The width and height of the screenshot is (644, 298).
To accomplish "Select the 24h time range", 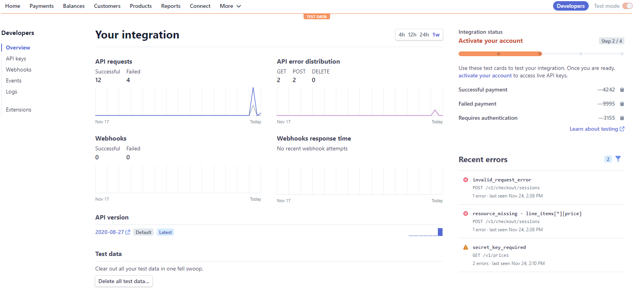I will pos(424,35).
